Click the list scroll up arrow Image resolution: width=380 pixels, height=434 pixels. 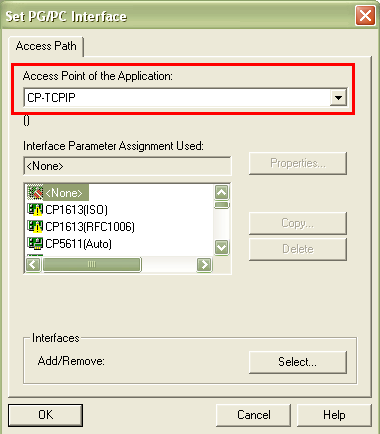(x=222, y=192)
